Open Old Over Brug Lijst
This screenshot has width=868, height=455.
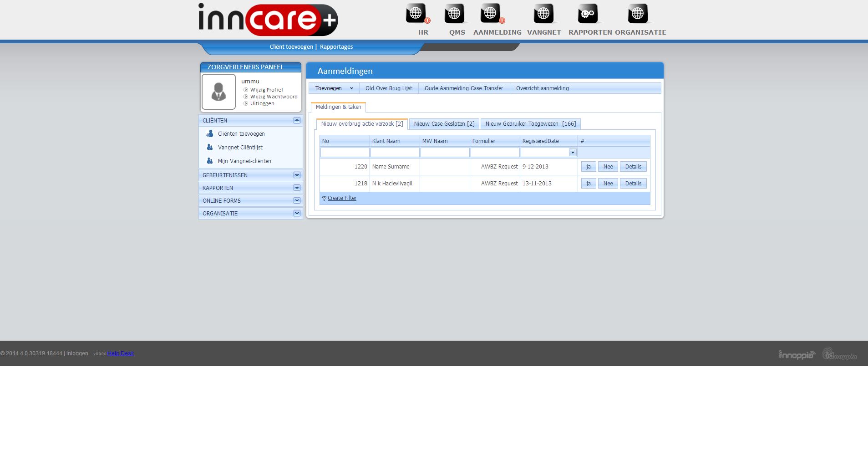pos(389,88)
